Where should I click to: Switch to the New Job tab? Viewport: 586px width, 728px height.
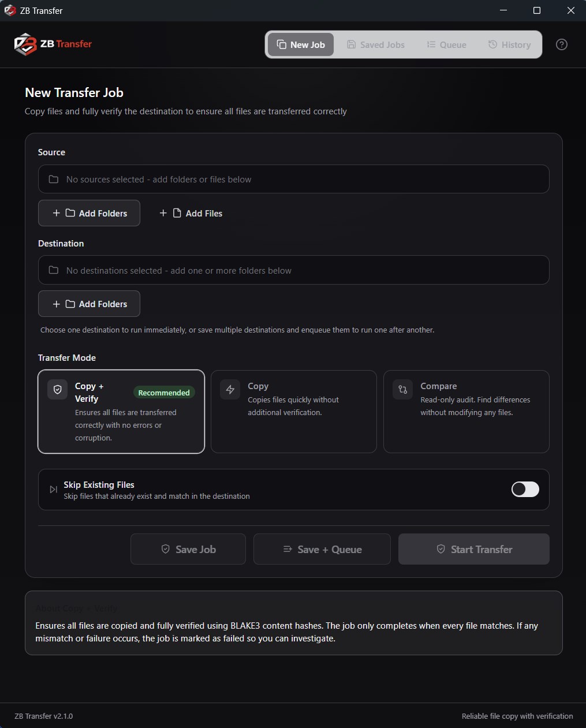(x=301, y=44)
